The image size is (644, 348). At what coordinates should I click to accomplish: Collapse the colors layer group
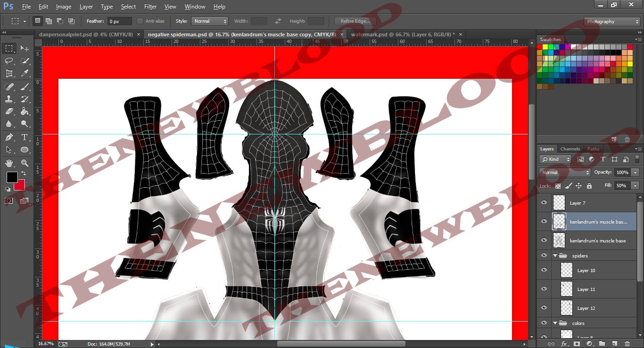tap(555, 323)
